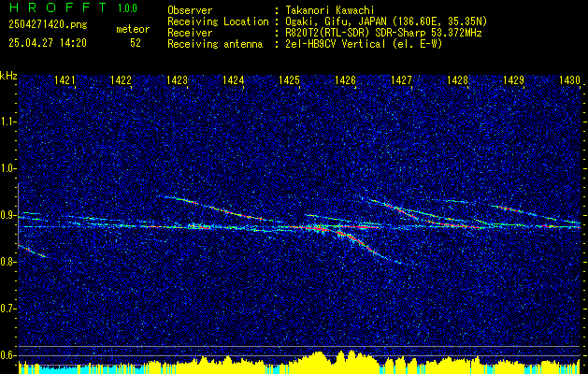Select the R820T2(RTL-SDR) receiver details

383,33
